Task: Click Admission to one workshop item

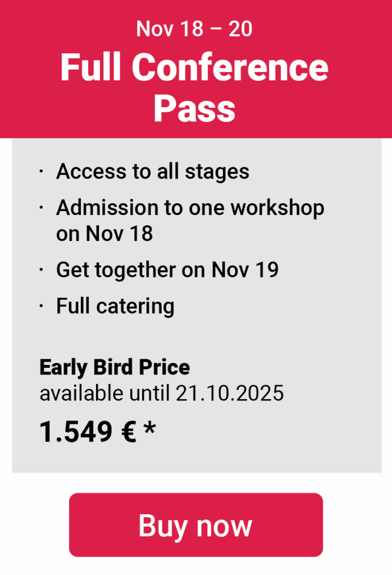Action: point(190,220)
